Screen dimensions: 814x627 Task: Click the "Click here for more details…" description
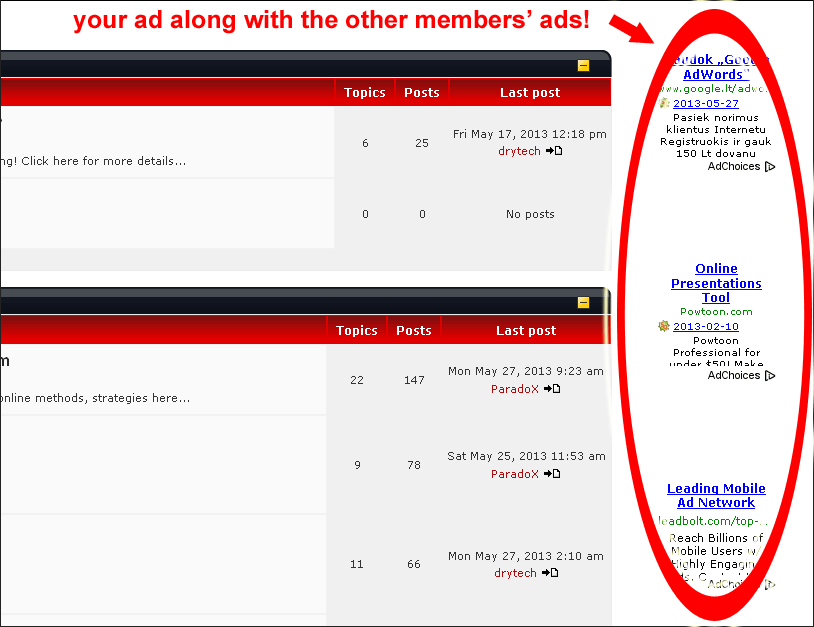tap(103, 161)
